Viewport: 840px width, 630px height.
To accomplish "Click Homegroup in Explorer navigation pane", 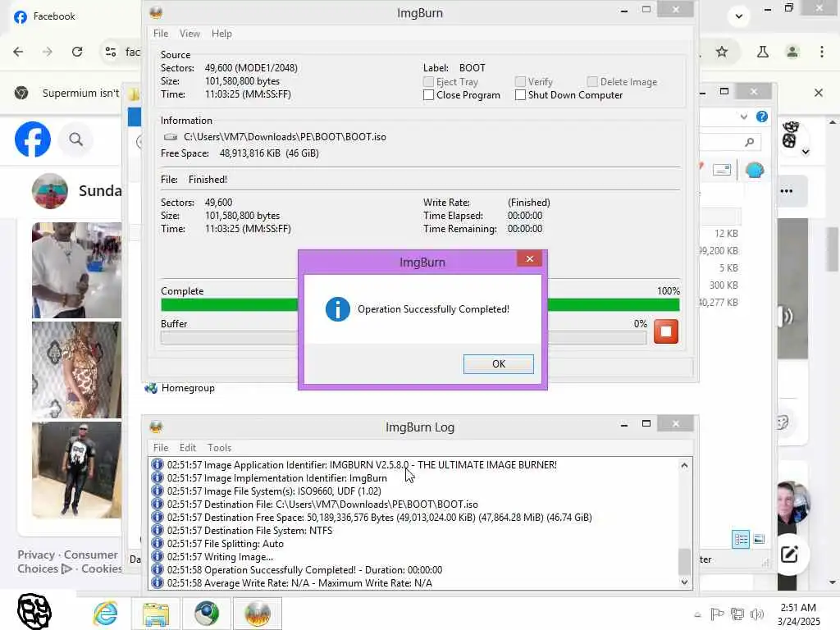I will (x=188, y=388).
